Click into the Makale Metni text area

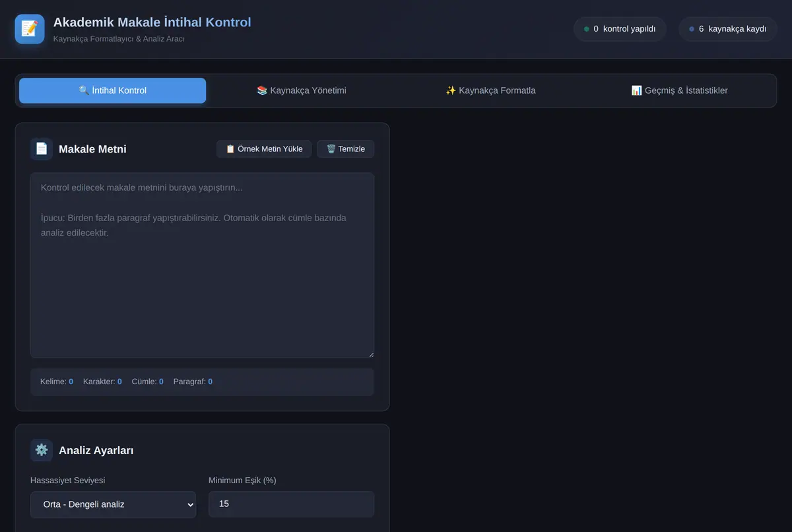pyautogui.click(x=202, y=265)
